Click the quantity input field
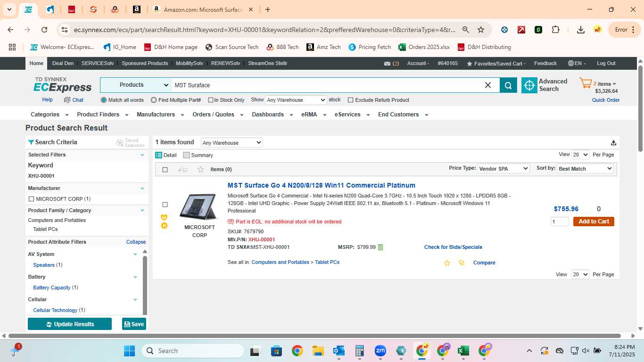Viewport: 644px width, 362px height. click(x=560, y=222)
